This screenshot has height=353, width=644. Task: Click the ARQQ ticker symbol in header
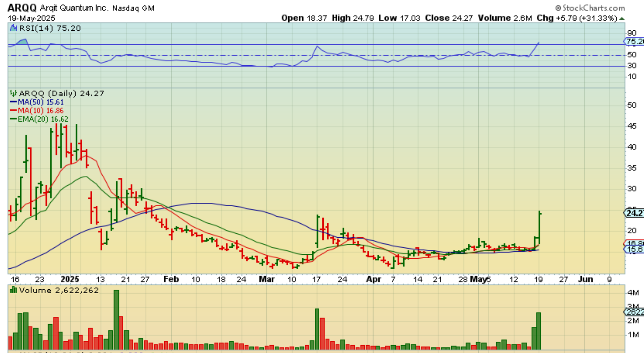[x=22, y=8]
